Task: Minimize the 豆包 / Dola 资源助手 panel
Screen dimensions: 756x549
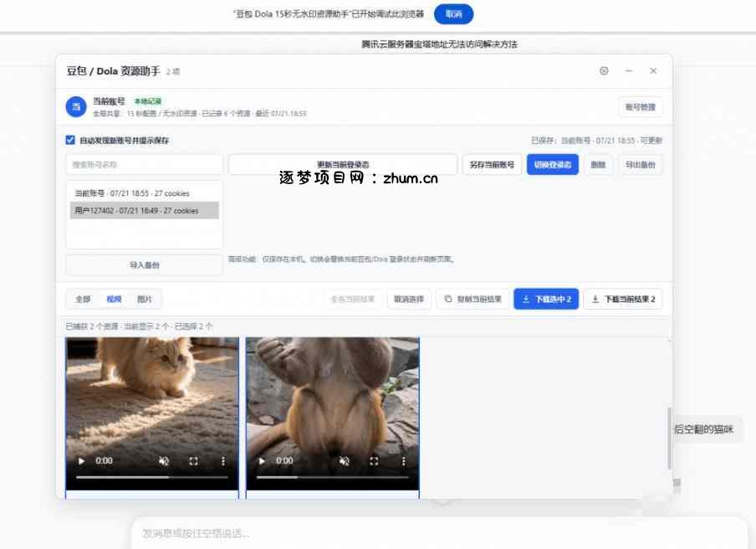Action: click(629, 71)
